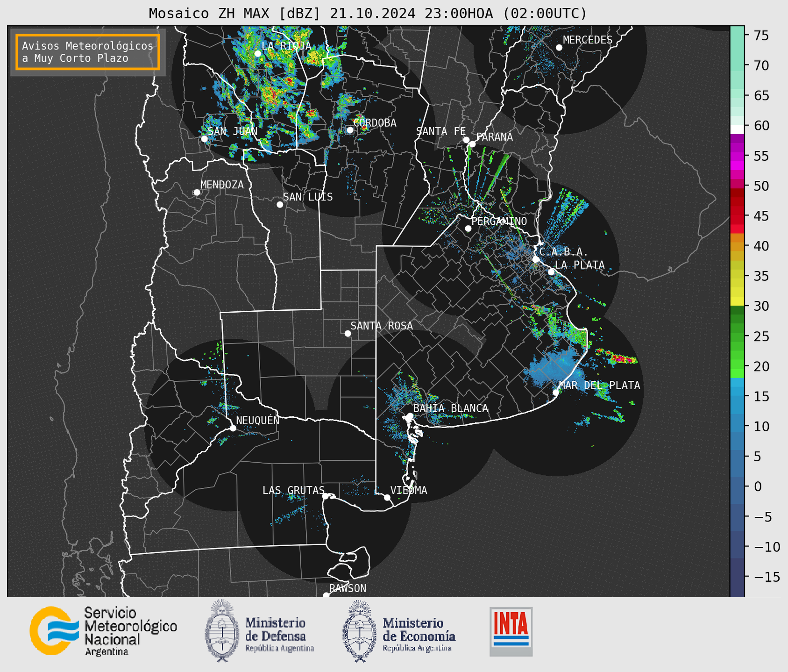
Task: Click the SAN LUIS city label
Action: click(308, 197)
